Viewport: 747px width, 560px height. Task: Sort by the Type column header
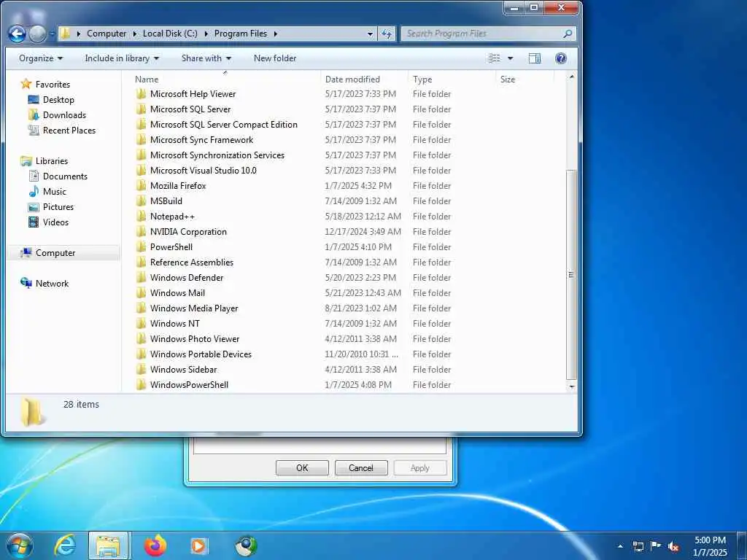coord(451,79)
